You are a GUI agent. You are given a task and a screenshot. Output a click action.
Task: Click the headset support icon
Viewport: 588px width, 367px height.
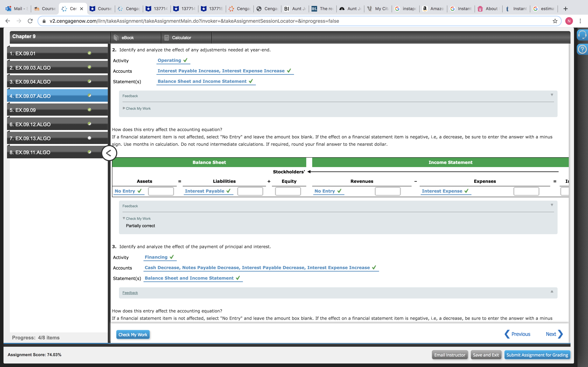[x=582, y=35]
